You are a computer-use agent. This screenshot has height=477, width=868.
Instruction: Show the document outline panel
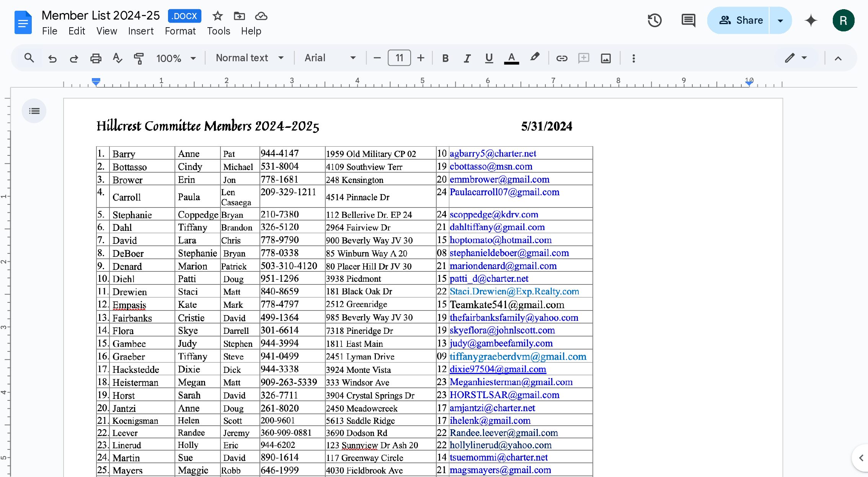34,111
